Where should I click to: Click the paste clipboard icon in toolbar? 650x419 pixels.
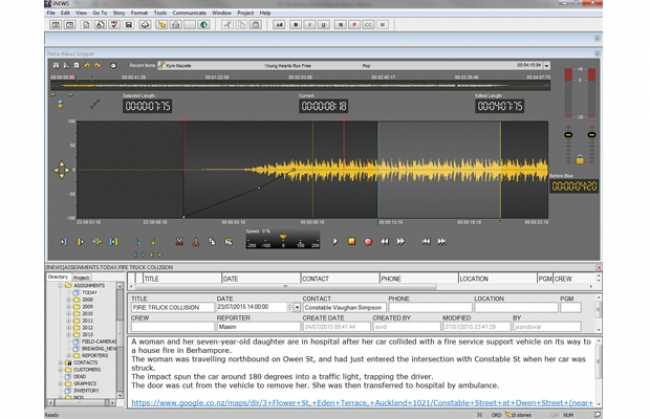[256, 25]
